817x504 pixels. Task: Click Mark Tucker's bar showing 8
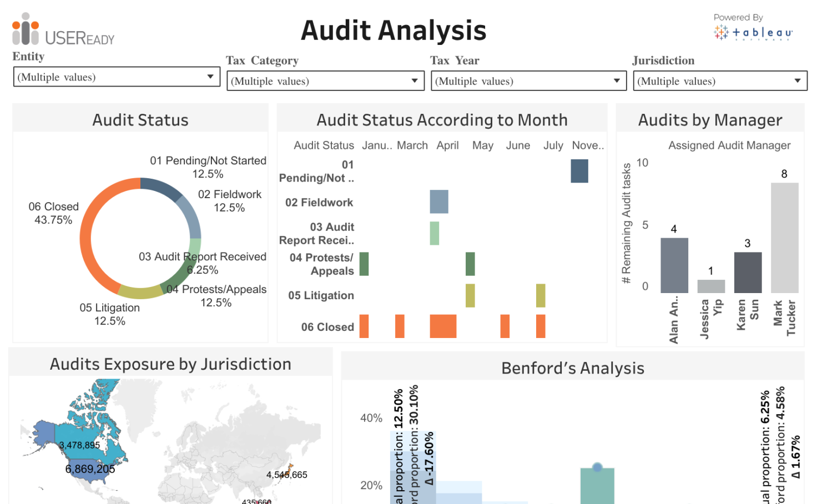(784, 238)
